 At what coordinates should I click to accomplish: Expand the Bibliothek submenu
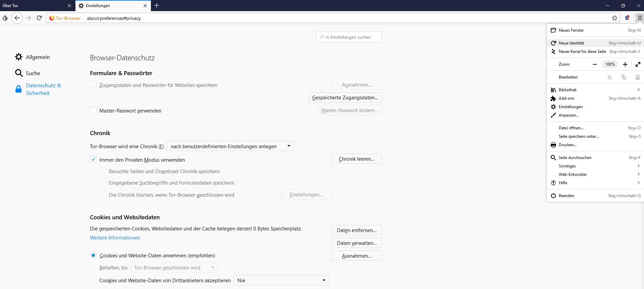click(595, 90)
